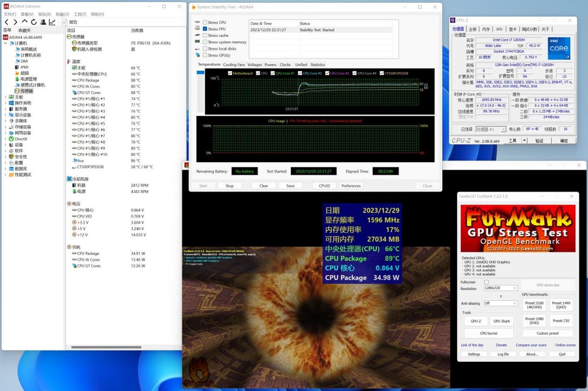The height and width of the screenshot is (391, 588).
Task: Enable the Stress CPU checkbox
Action: pyautogui.click(x=205, y=23)
